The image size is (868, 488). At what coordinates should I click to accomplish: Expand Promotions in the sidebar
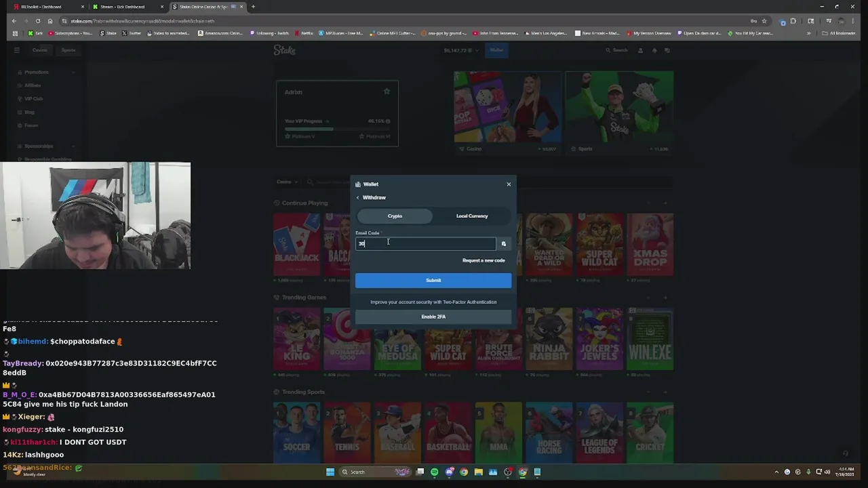click(x=46, y=72)
